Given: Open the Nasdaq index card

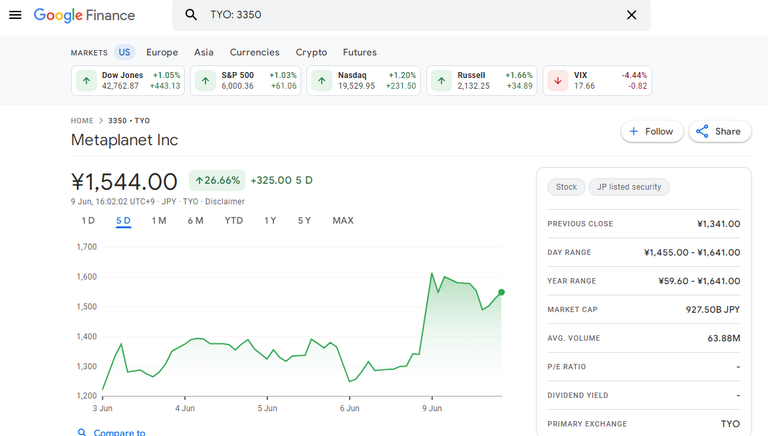Looking at the screenshot, I should coord(363,80).
